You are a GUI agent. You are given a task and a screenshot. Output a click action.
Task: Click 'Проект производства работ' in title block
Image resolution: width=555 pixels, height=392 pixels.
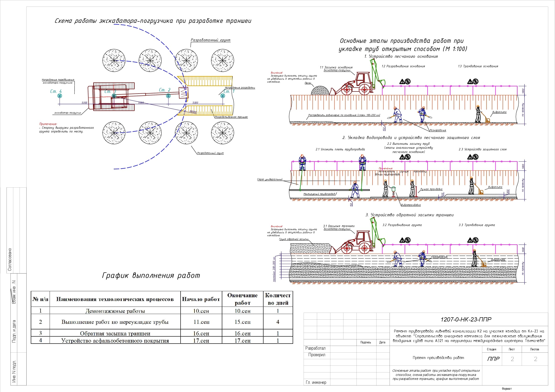438,358
